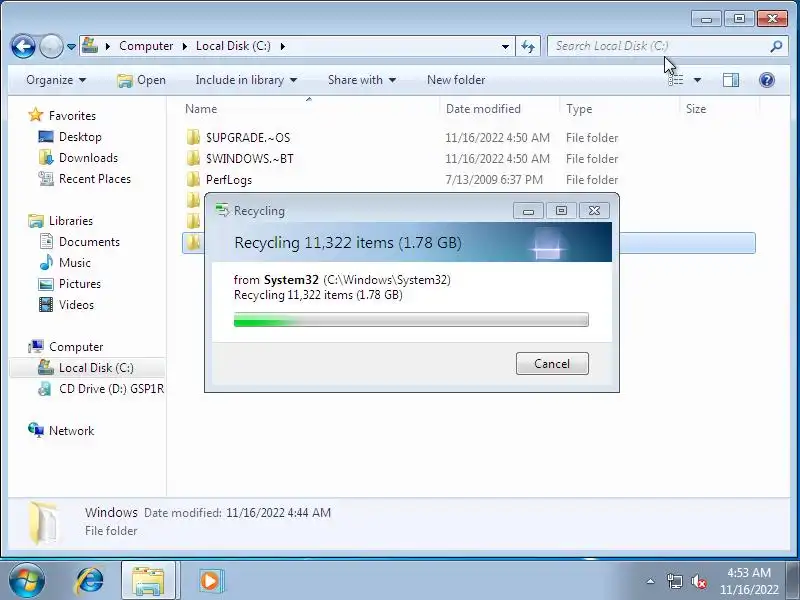800x600 pixels.
Task: Sort by the Date modified column header
Action: (499, 109)
